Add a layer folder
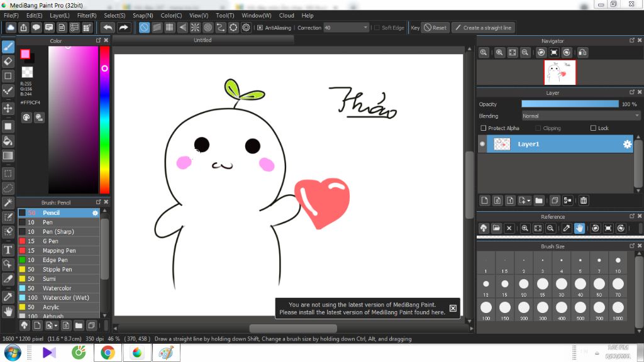The height and width of the screenshot is (362, 644). (x=539, y=200)
